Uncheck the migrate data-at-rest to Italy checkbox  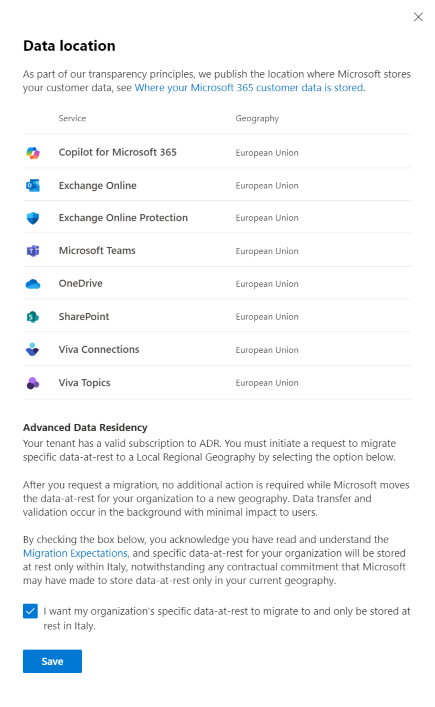pyautogui.click(x=30, y=611)
